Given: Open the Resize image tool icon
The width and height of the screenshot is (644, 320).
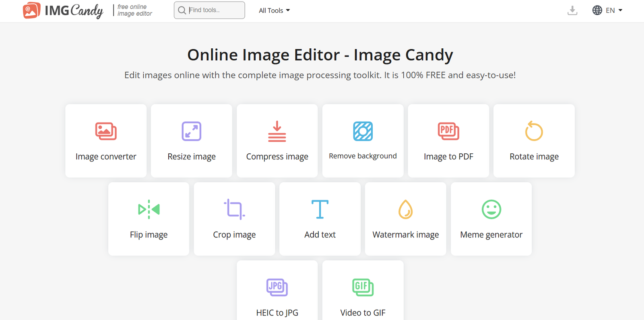Looking at the screenshot, I should tap(191, 131).
